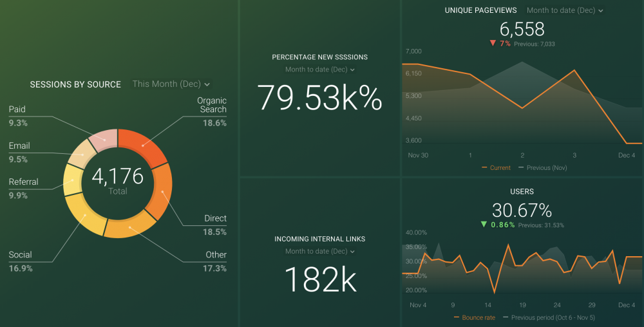644x327 pixels.
Task: Click the "Direct" source label
Action: pos(215,218)
